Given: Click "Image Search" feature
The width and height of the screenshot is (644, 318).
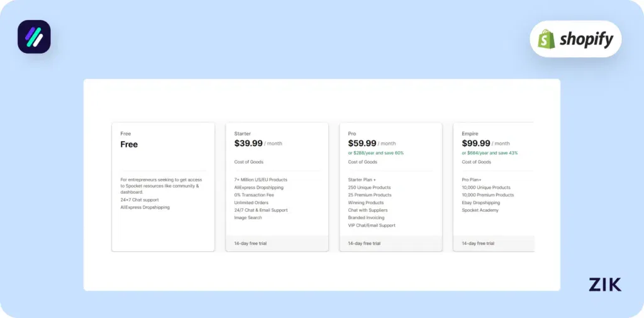Looking at the screenshot, I should click(x=248, y=218).
